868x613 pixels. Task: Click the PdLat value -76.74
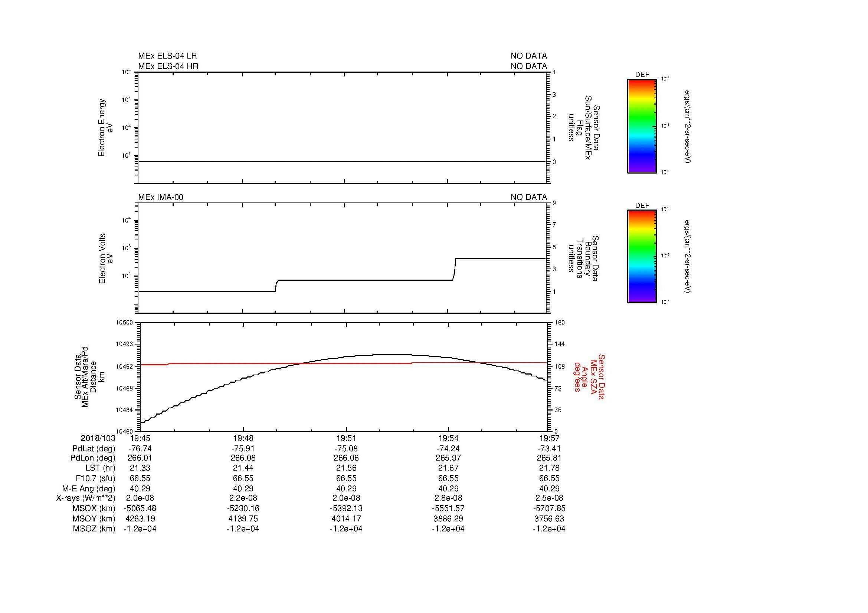140,449
